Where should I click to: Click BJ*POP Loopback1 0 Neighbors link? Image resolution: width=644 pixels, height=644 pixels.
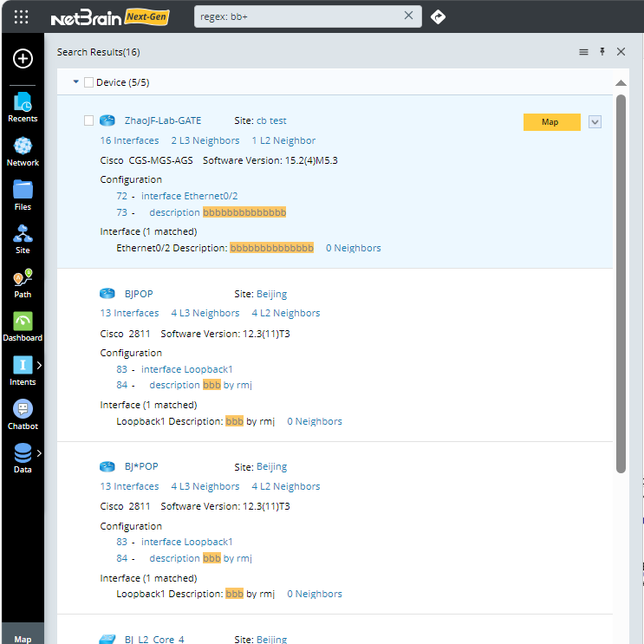[x=314, y=594]
